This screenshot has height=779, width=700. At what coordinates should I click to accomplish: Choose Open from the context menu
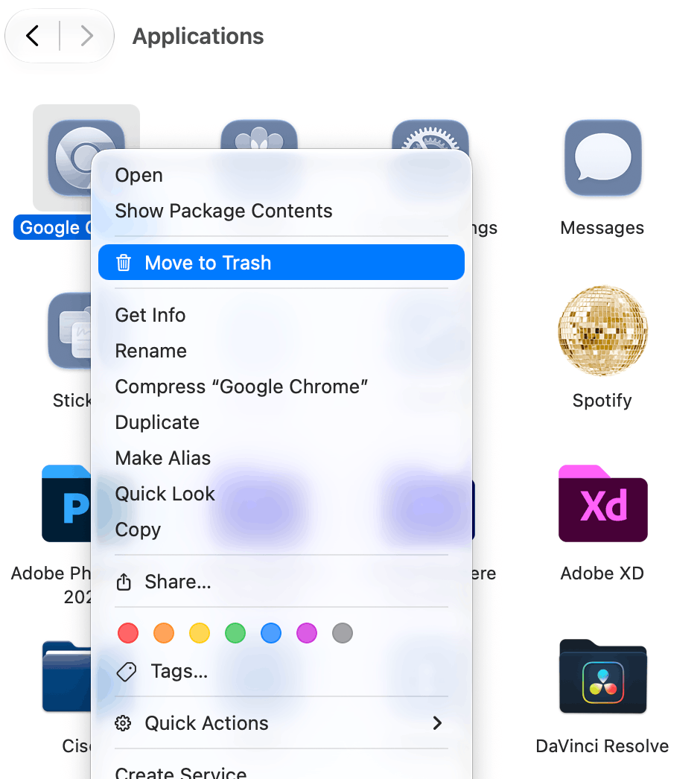[x=281, y=175]
